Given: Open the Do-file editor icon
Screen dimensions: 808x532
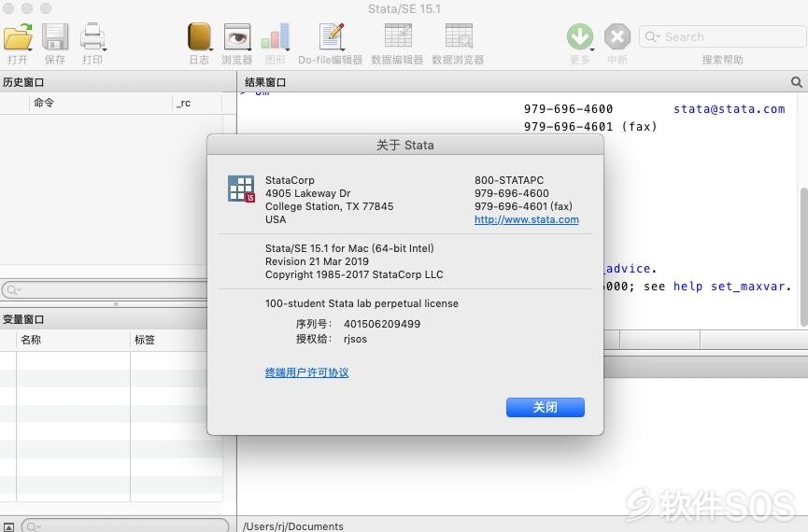Looking at the screenshot, I should pyautogui.click(x=331, y=37).
